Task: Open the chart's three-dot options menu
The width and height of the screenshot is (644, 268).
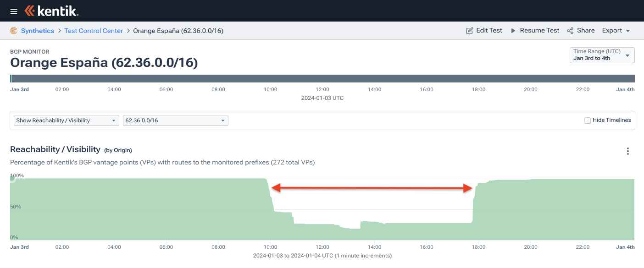Action: click(628, 151)
